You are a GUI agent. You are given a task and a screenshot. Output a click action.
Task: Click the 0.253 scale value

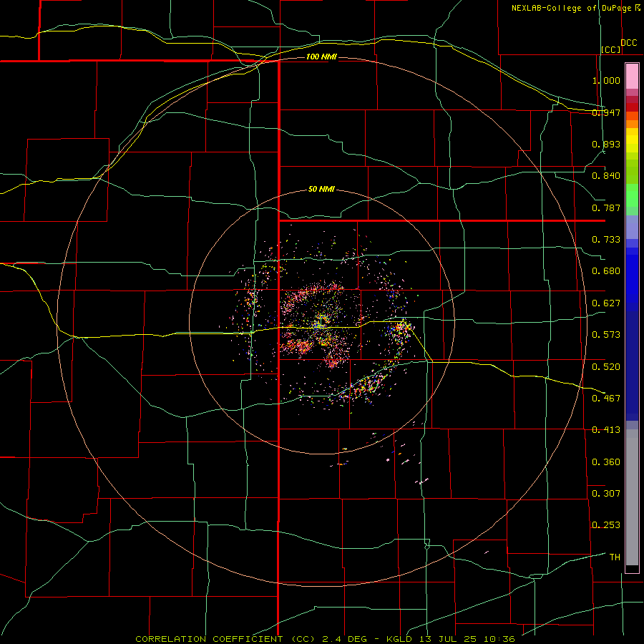(x=606, y=525)
